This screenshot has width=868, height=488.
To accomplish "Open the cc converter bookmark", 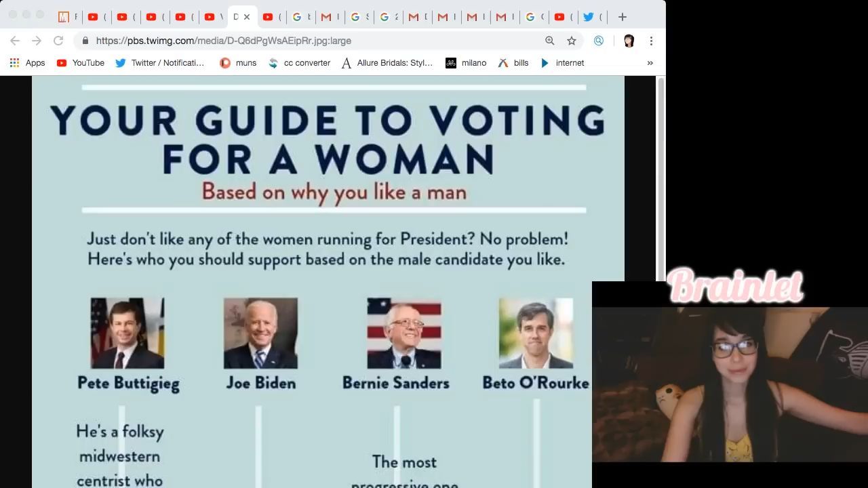I will click(299, 63).
